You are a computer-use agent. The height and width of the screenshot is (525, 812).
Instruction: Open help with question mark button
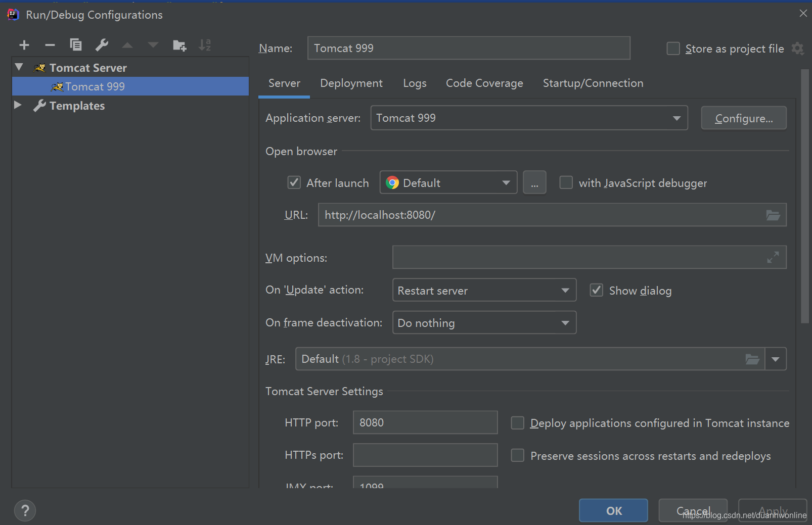click(x=25, y=510)
